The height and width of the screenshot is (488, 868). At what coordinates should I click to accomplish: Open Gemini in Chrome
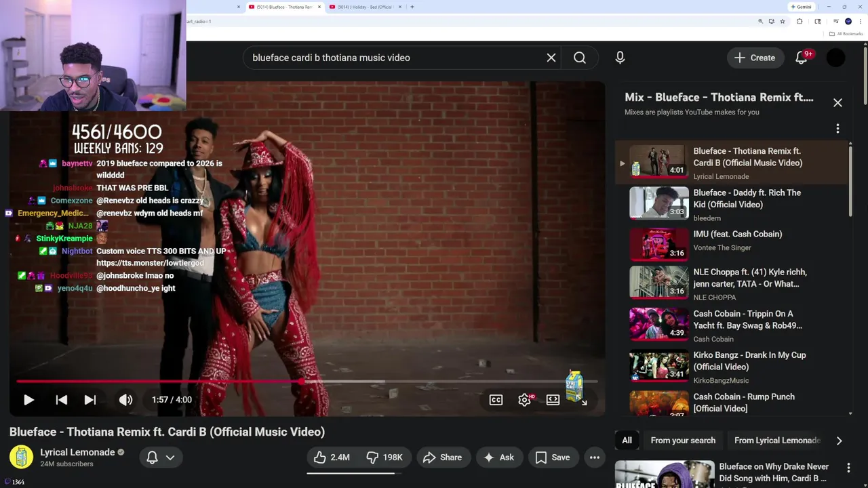click(x=801, y=7)
